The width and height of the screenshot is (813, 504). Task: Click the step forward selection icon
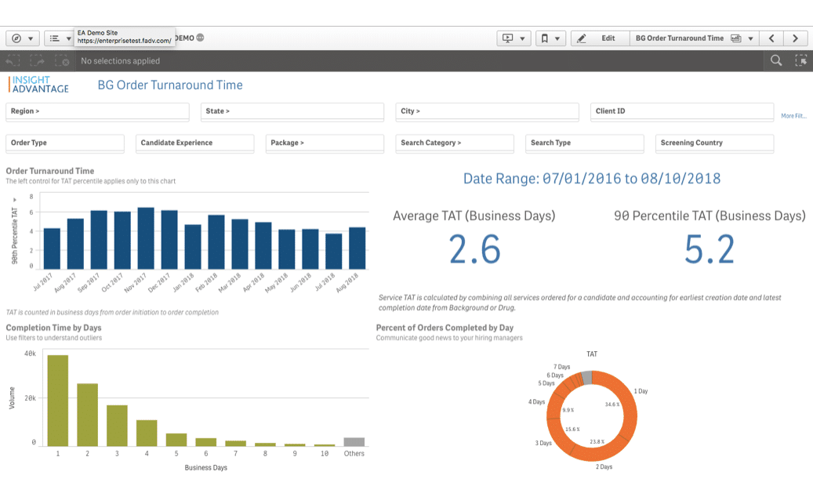[38, 60]
